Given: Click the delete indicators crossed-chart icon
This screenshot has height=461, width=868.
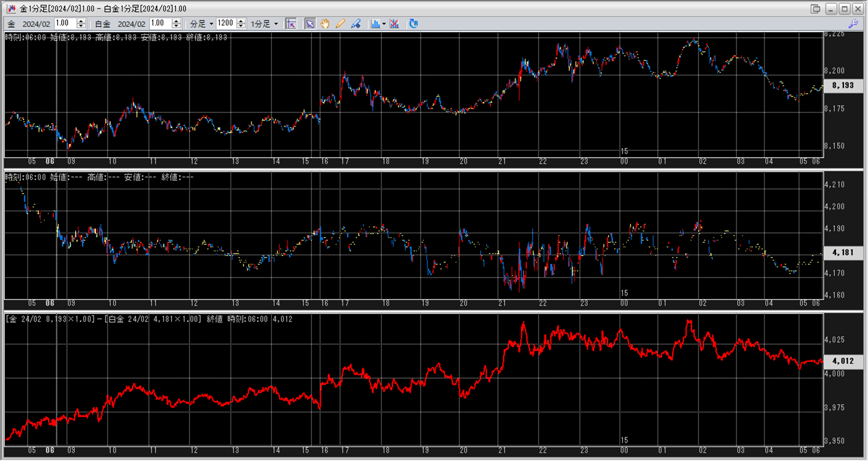Looking at the screenshot, I should click(394, 24).
